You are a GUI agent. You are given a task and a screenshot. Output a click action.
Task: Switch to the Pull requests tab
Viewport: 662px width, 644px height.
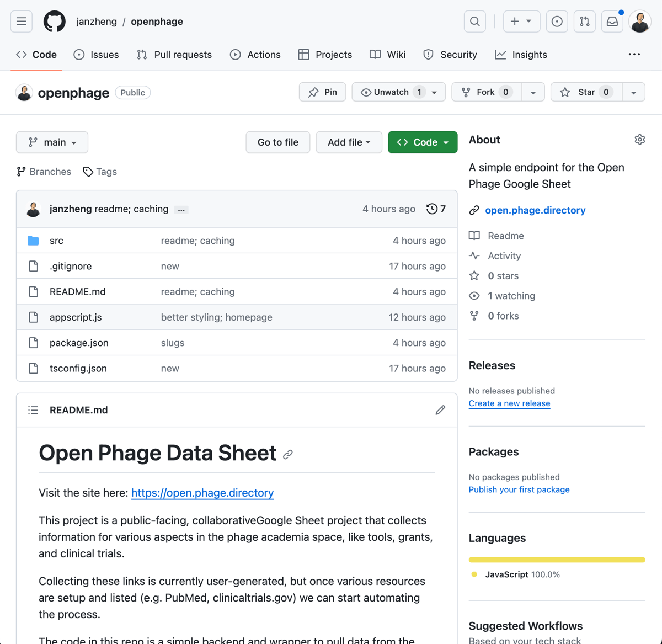[x=174, y=55]
